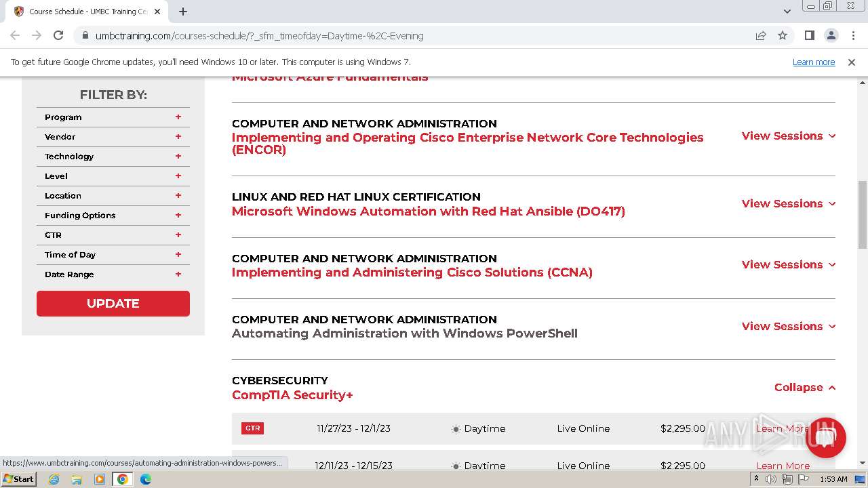868x488 pixels.
Task: View Sessions for Red Hat Ansible DO417
Action: point(789,204)
